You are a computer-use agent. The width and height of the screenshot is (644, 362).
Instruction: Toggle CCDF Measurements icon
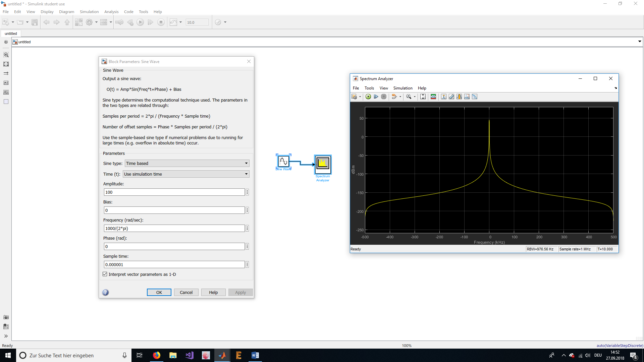[x=475, y=97]
